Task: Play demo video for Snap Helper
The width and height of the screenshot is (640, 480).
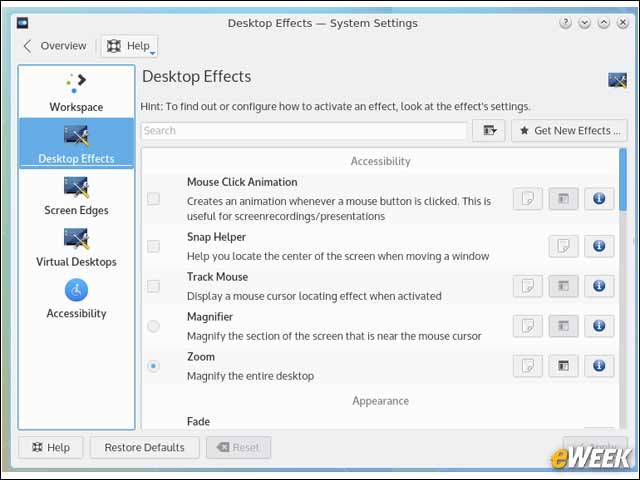Action: (x=563, y=246)
